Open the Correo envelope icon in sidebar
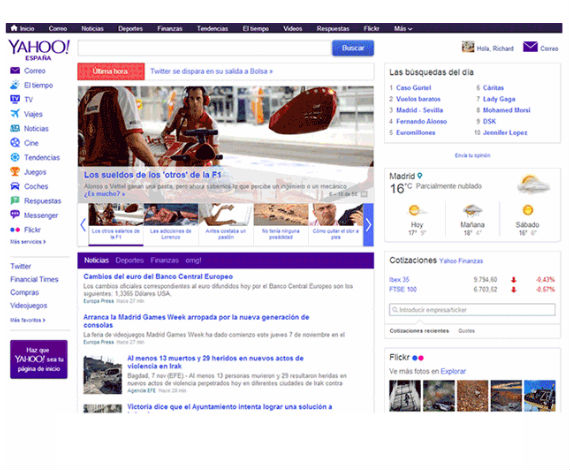The height and width of the screenshot is (470, 570). 15,71
